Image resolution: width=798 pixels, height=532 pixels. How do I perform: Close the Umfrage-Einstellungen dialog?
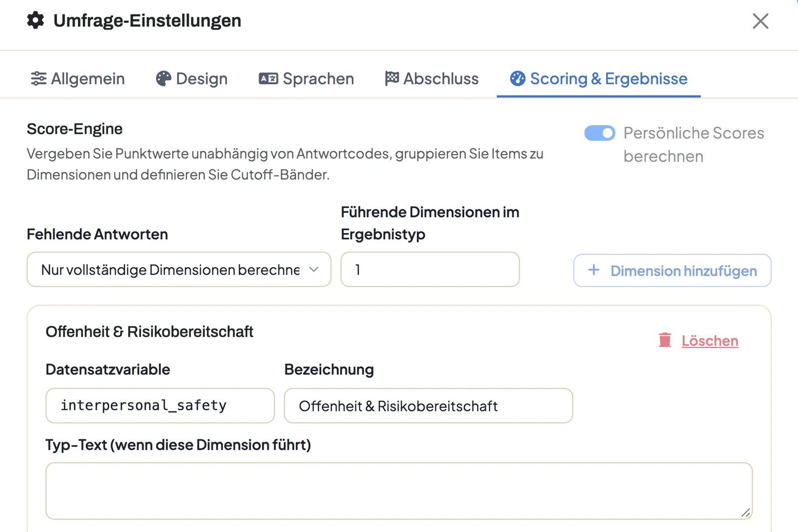[x=760, y=21]
